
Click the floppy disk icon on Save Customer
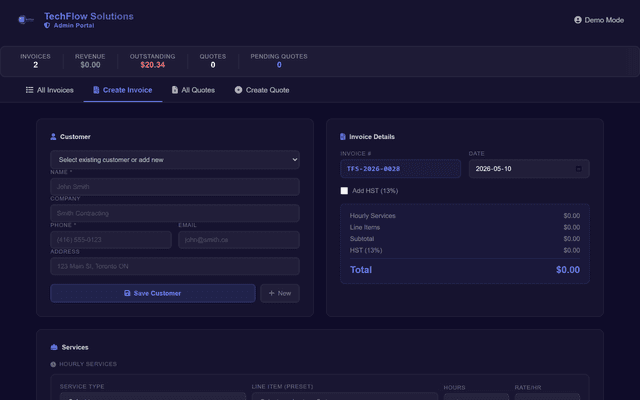tap(127, 293)
